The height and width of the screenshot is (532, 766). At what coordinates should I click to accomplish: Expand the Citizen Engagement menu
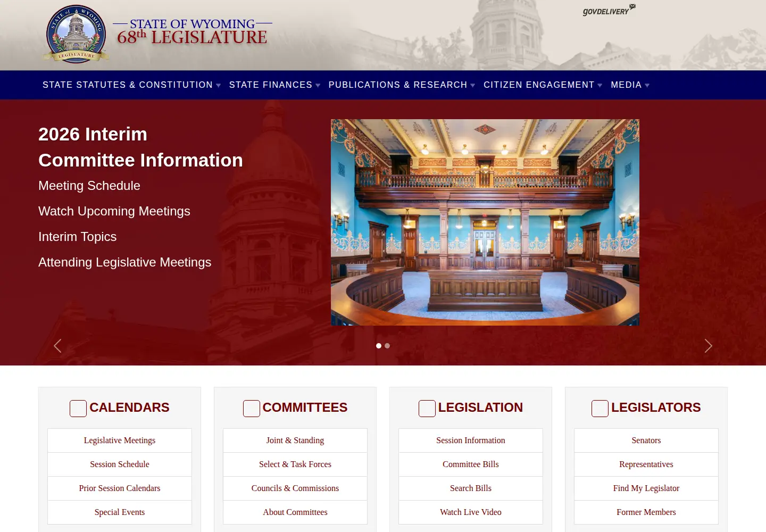[543, 85]
